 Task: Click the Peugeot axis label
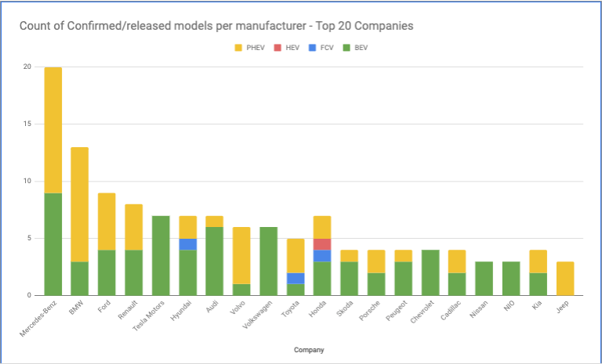point(397,310)
